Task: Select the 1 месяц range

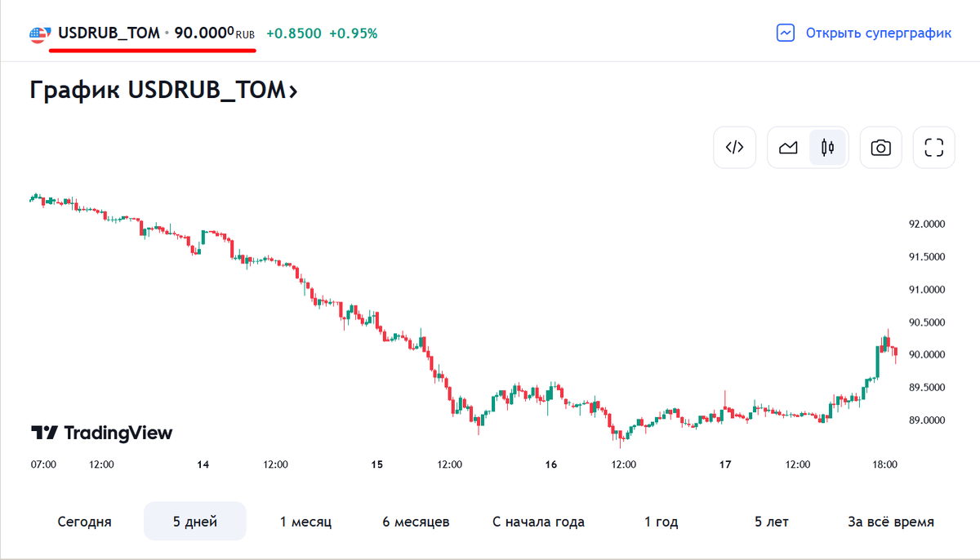Action: click(304, 521)
